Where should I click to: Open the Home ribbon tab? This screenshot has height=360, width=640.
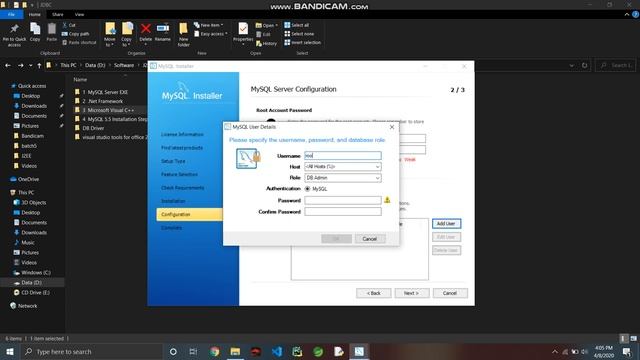(35, 14)
